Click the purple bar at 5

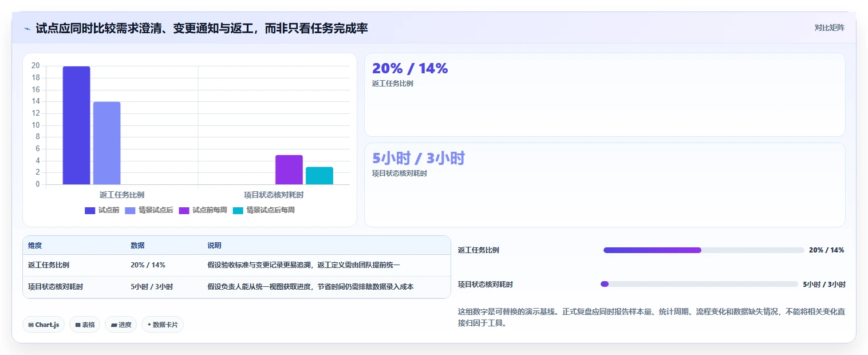tap(289, 169)
